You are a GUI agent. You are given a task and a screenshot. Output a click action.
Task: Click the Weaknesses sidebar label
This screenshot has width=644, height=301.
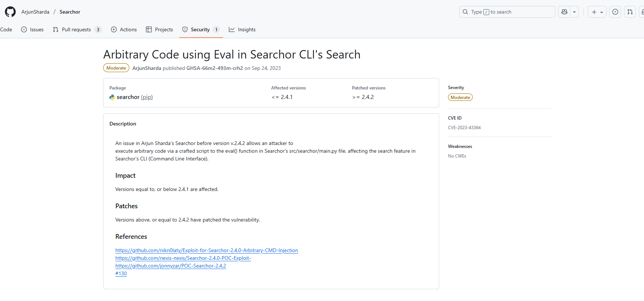click(460, 146)
